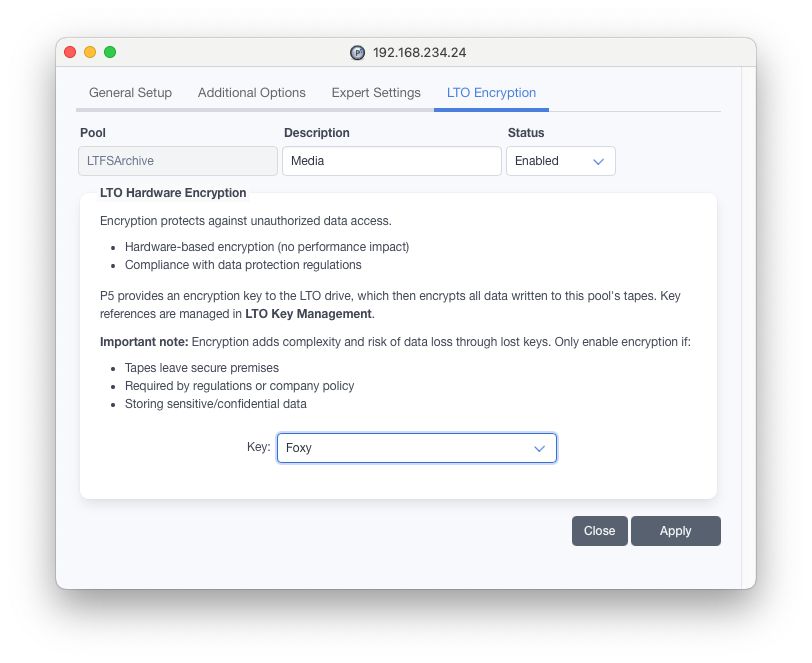Click the Close button
This screenshot has width=812, height=663.
[600, 531]
